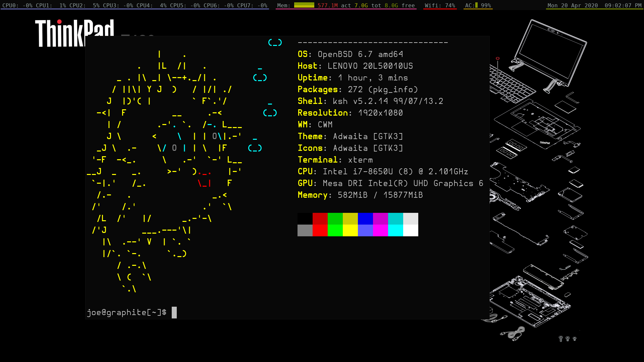
Task: Click the AC battery level icon
Action: 476,5
